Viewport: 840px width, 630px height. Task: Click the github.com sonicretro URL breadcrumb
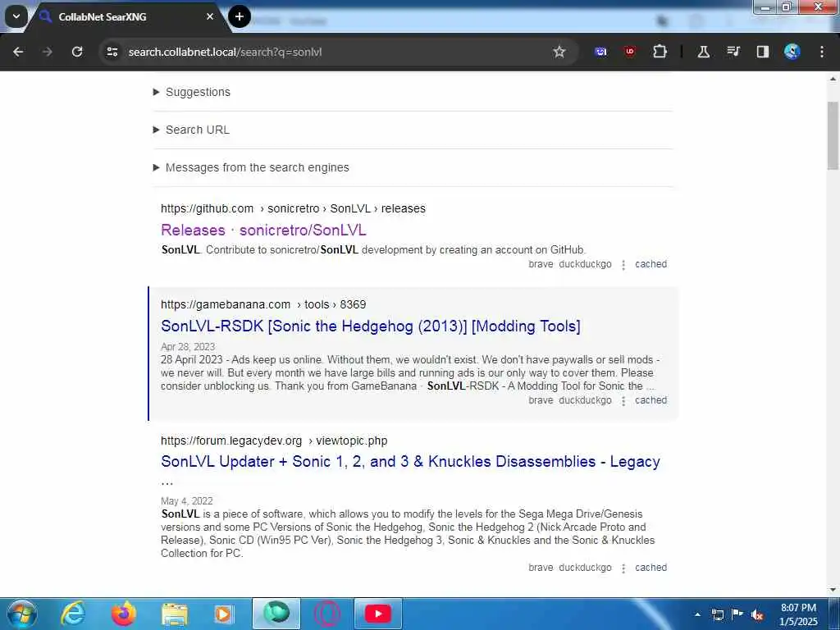pyautogui.click(x=293, y=209)
